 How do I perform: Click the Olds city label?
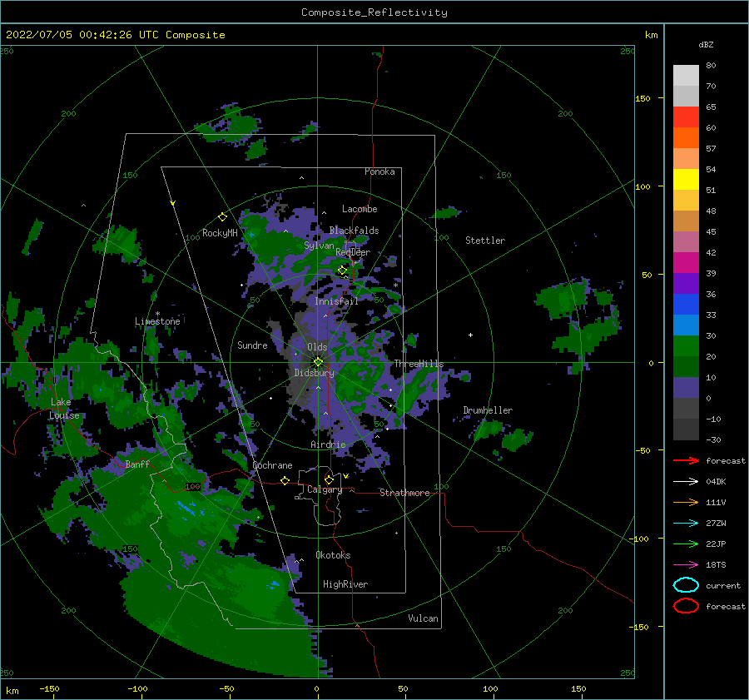tap(317, 347)
